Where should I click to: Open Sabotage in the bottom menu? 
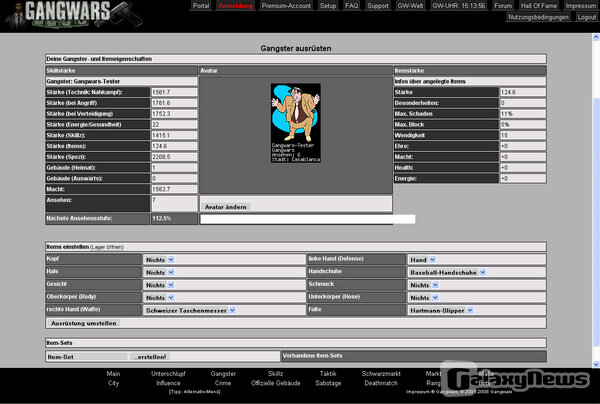tap(328, 383)
